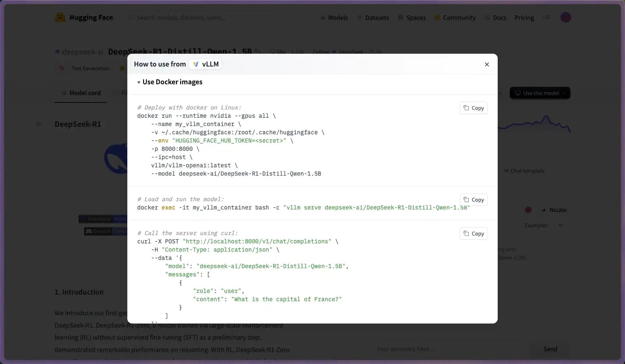Copy the curl server call snippet
This screenshot has height=364, width=625.
474,234
